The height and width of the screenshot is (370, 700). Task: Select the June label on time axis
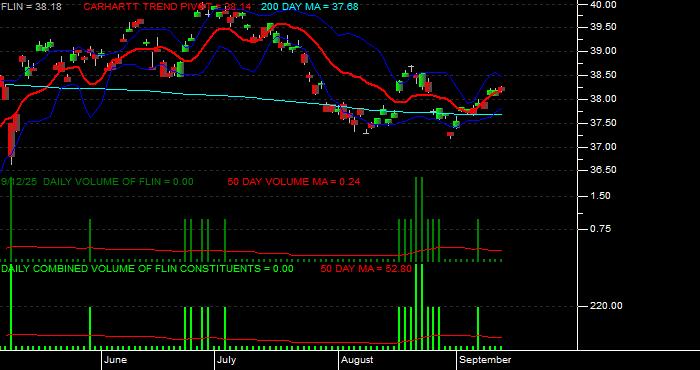pyautogui.click(x=116, y=360)
